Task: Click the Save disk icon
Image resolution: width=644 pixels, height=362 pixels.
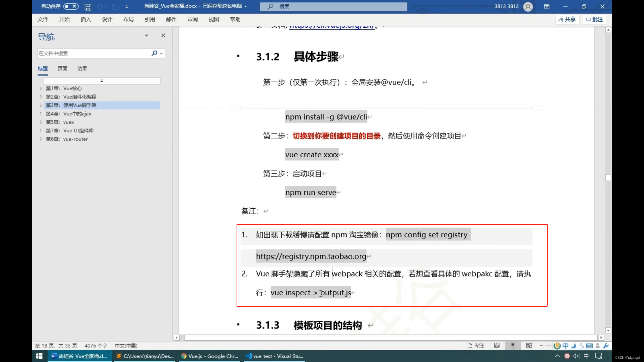Action: tap(88, 7)
